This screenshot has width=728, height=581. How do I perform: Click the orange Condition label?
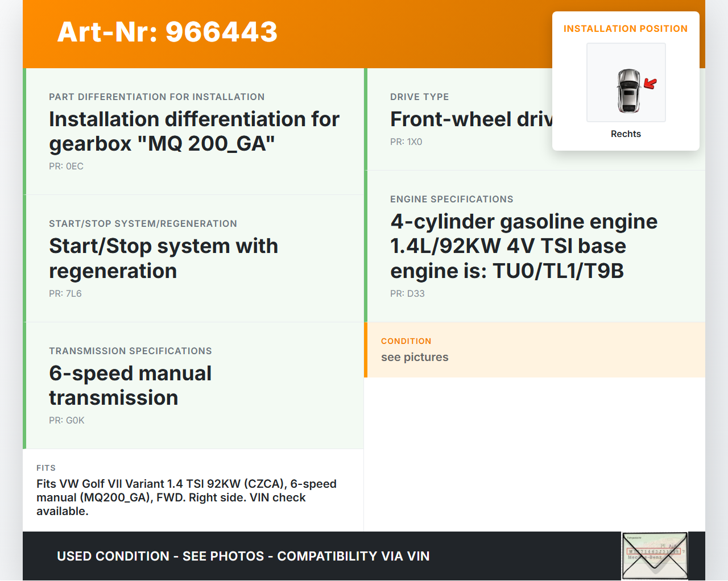(x=406, y=342)
